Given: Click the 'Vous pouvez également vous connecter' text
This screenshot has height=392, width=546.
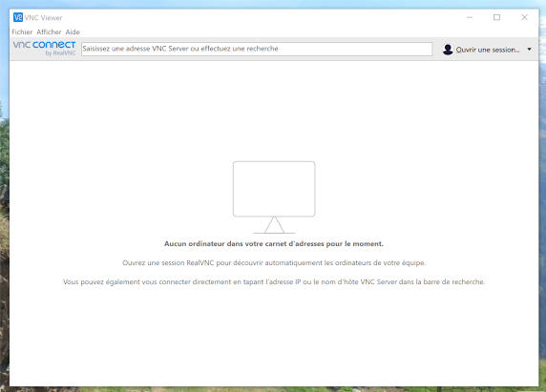Looking at the screenshot, I should tap(274, 282).
